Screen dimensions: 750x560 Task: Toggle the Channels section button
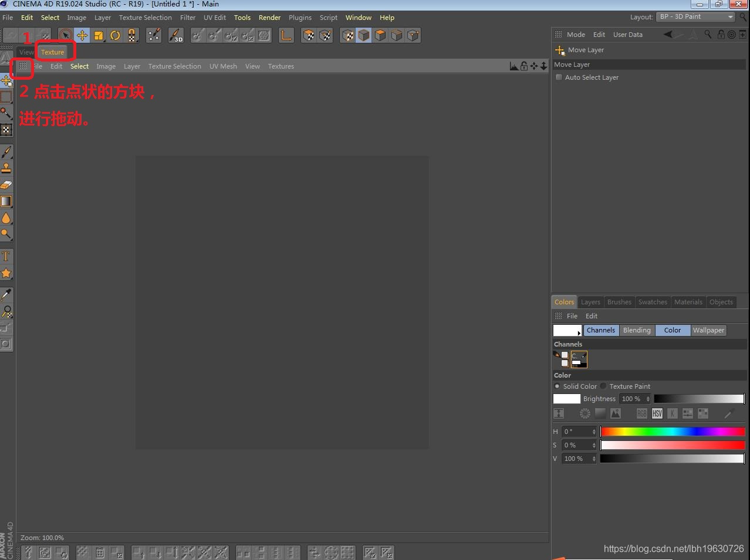(x=601, y=330)
